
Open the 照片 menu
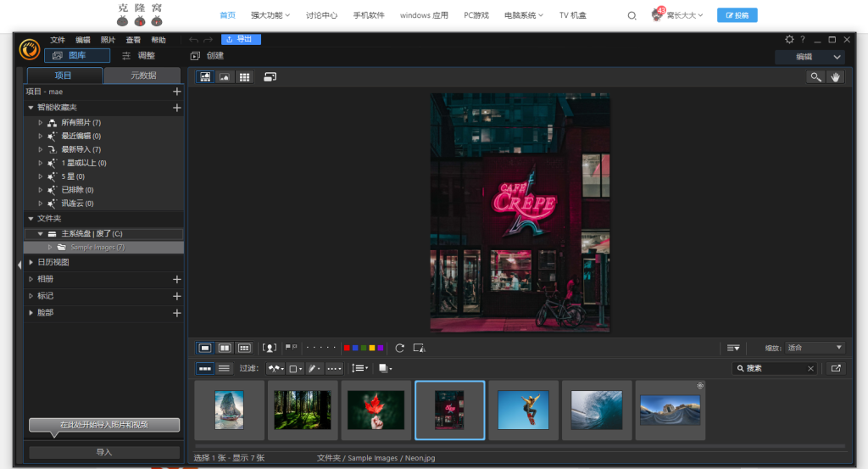108,40
